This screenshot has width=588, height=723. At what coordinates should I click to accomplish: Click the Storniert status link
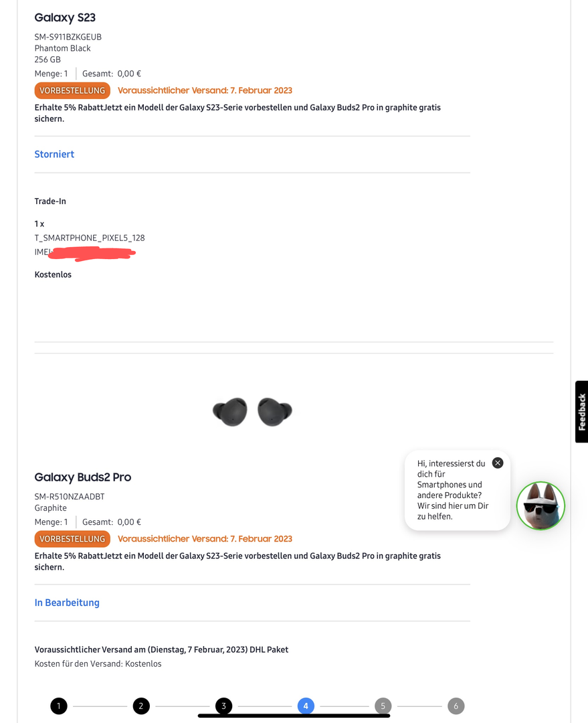pos(54,154)
